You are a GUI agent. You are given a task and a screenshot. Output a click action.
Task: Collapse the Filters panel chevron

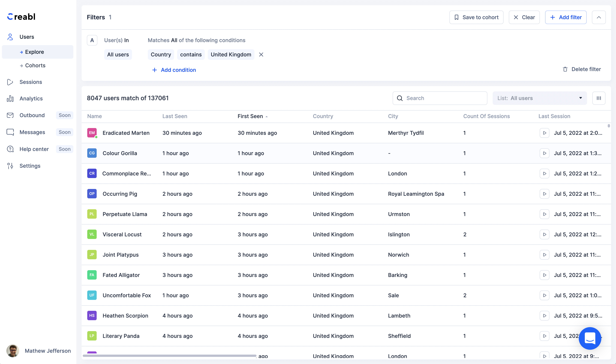point(599,17)
